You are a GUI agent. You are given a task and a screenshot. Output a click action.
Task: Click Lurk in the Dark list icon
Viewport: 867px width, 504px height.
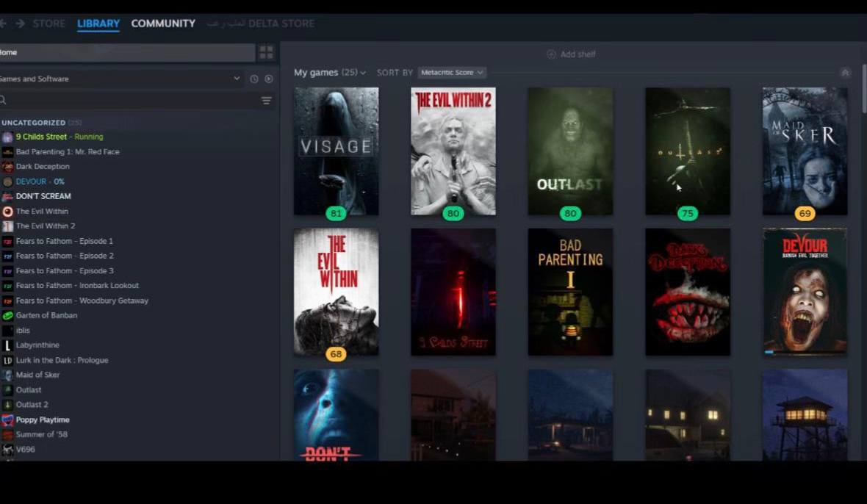[x=7, y=360]
